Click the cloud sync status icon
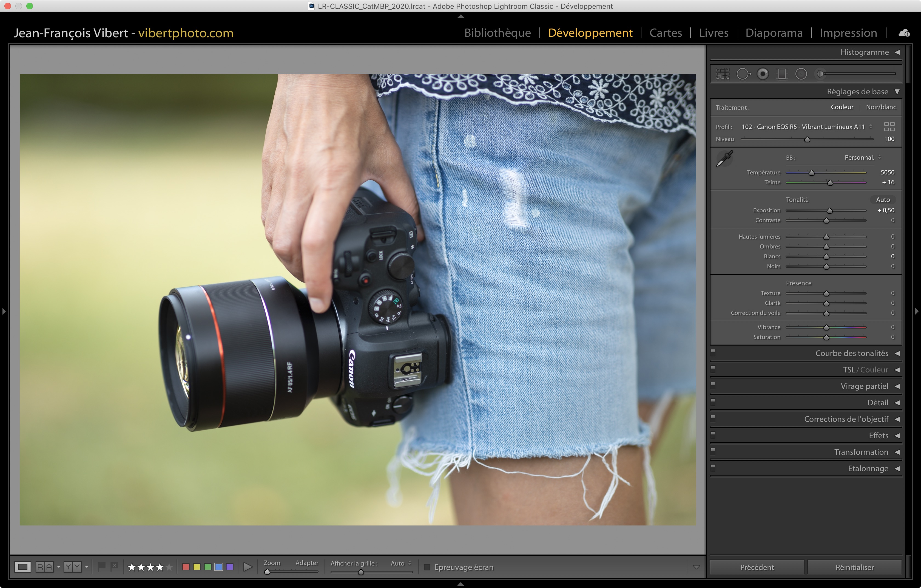 pyautogui.click(x=904, y=33)
